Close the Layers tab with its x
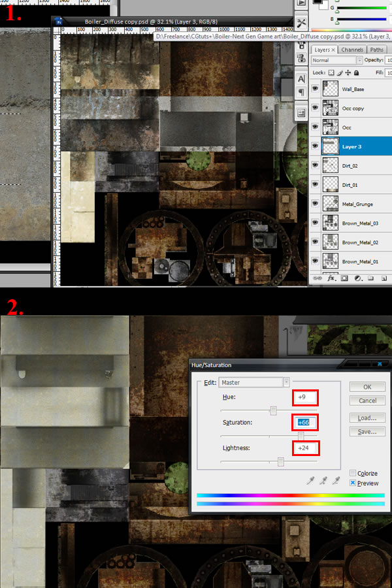The width and height of the screenshot is (392, 588). (333, 50)
